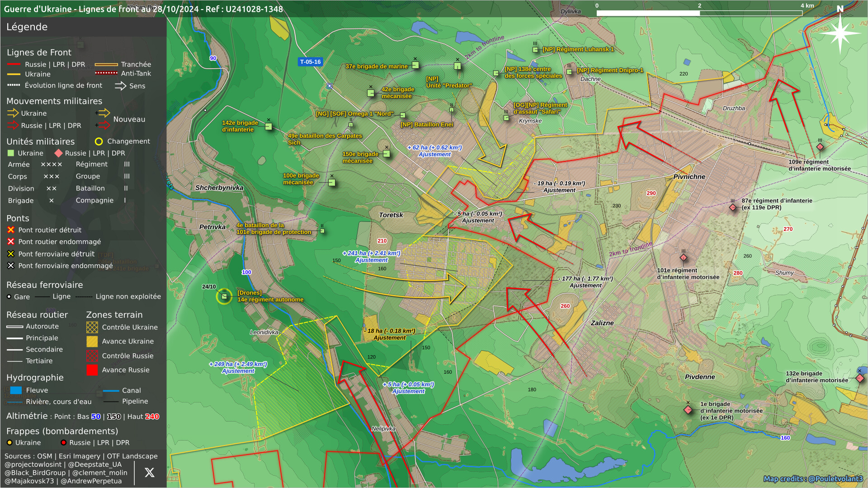Click the red Avance Russie legend swatch
The width and height of the screenshot is (868, 488).
tap(92, 370)
